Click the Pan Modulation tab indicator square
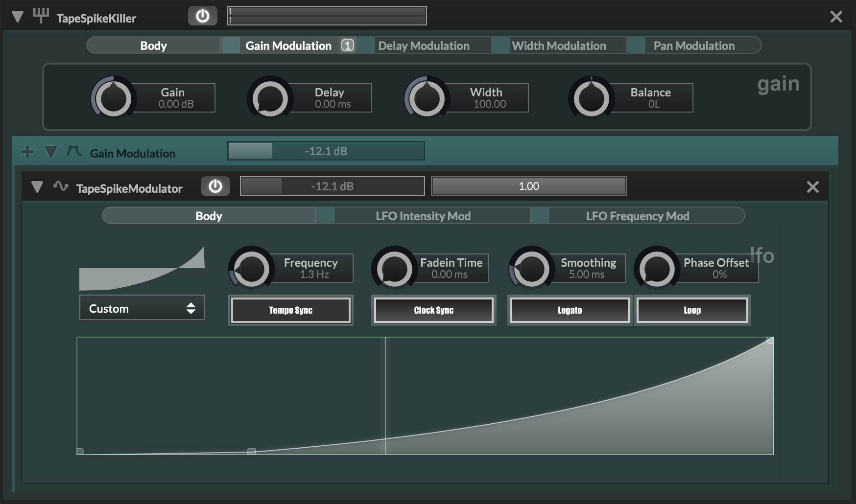This screenshot has width=856, height=504. (637, 46)
